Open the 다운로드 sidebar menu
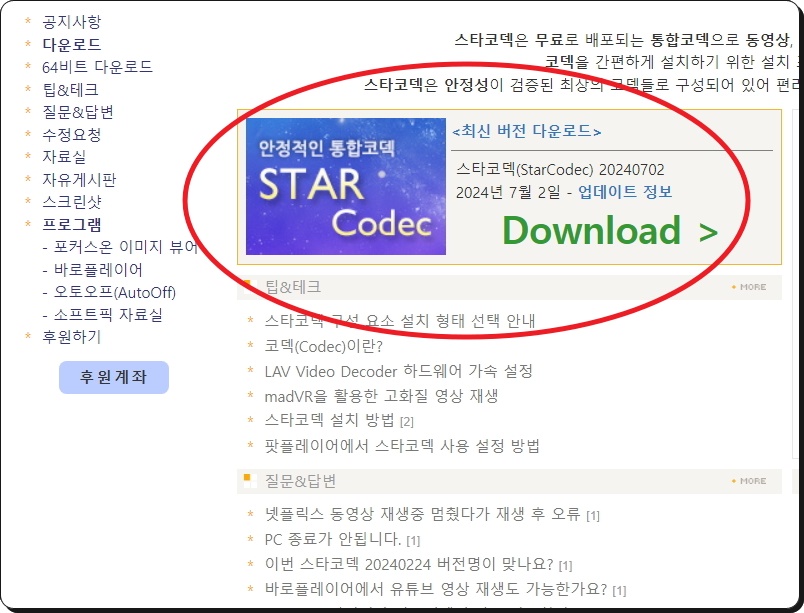The image size is (804, 613). (72, 44)
